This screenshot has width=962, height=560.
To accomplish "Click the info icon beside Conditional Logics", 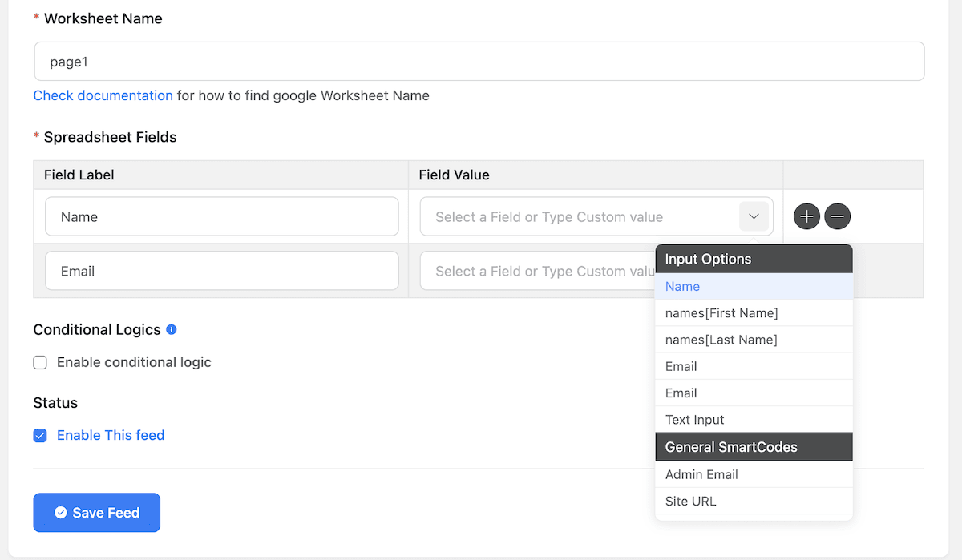I will (x=171, y=329).
